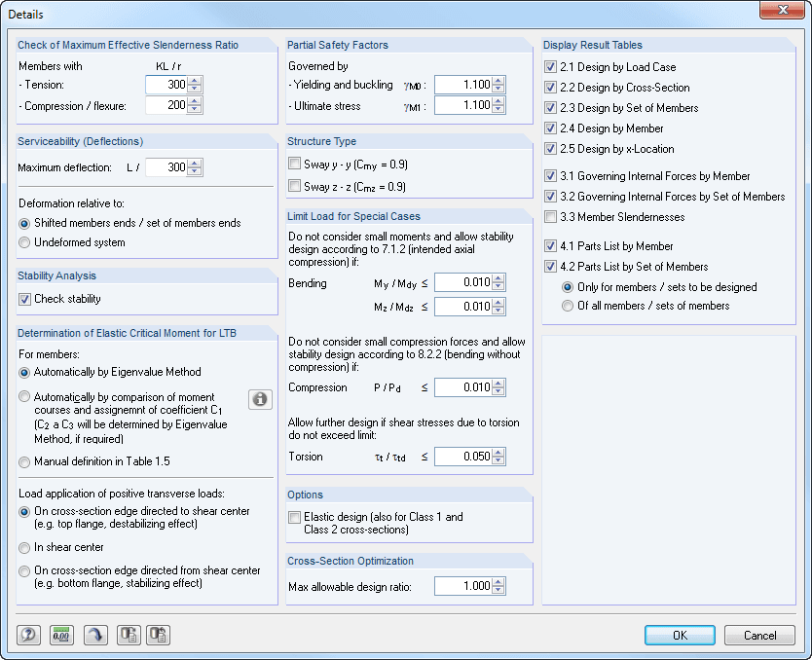Screen dimensions: 812x660
Task: Select Undeformed system deformation reference
Action: click(23, 242)
